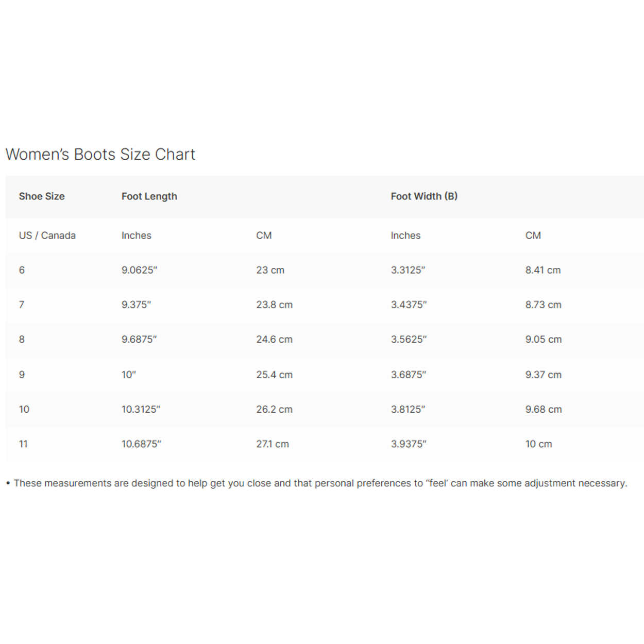
Task: Click the measurements footnote text
Action: (x=319, y=483)
